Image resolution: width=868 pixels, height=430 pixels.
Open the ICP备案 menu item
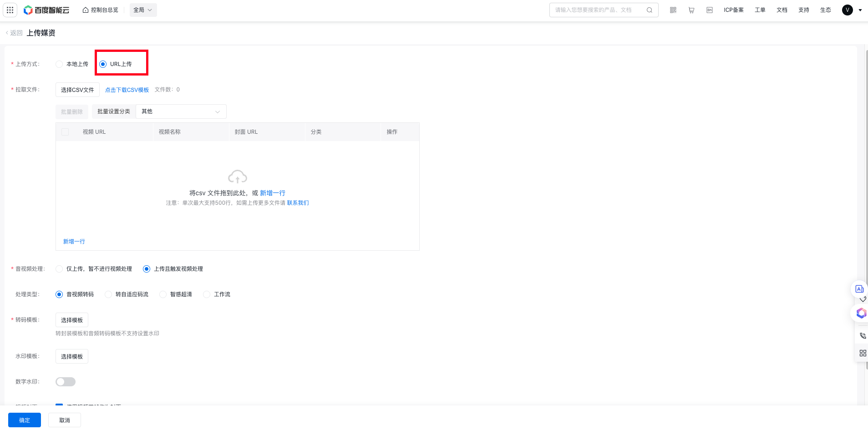tap(734, 10)
